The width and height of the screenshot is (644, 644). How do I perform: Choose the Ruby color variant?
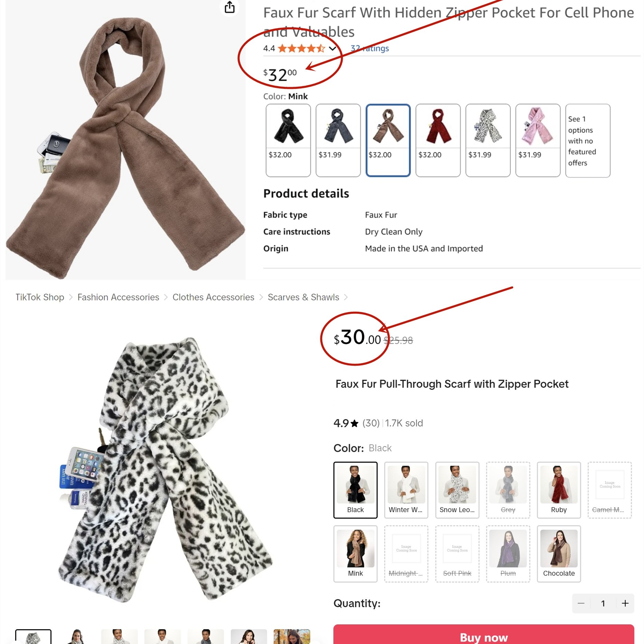coord(559,490)
